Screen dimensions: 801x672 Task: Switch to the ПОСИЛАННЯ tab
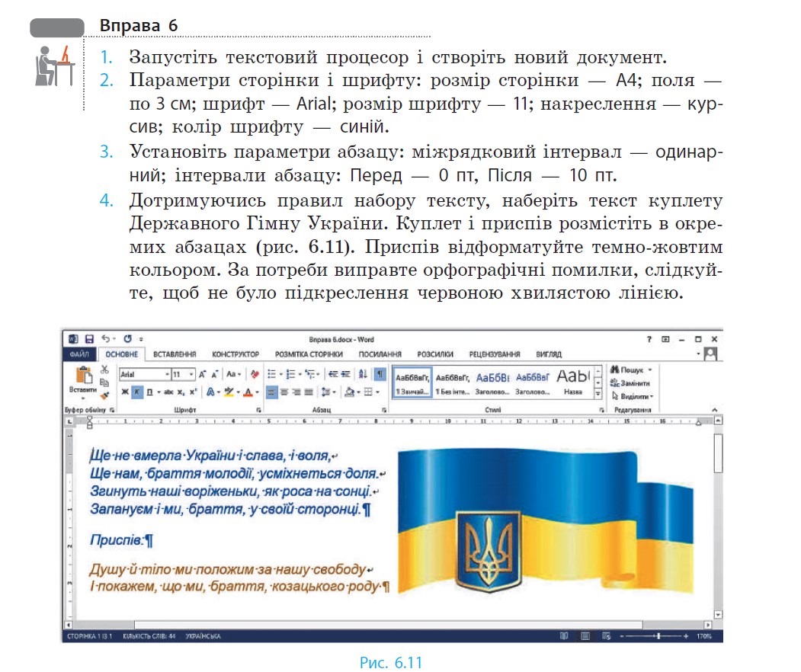pos(380,354)
